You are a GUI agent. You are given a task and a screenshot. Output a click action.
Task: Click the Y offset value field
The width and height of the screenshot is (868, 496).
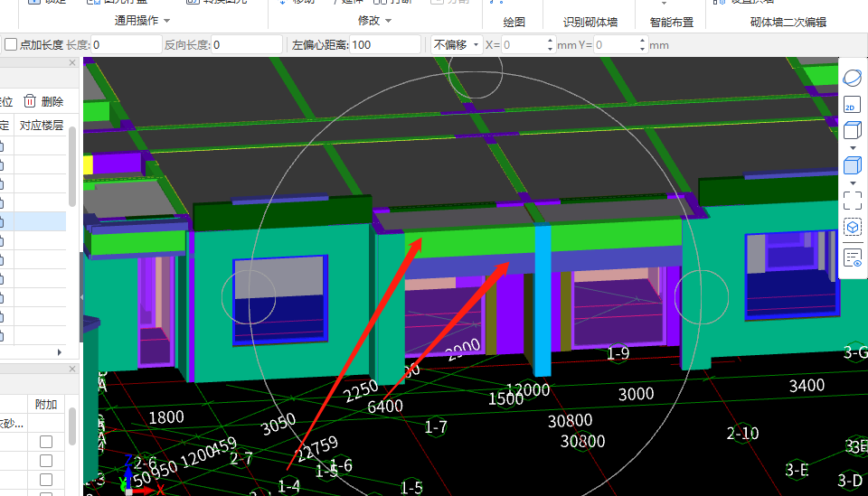(616, 45)
